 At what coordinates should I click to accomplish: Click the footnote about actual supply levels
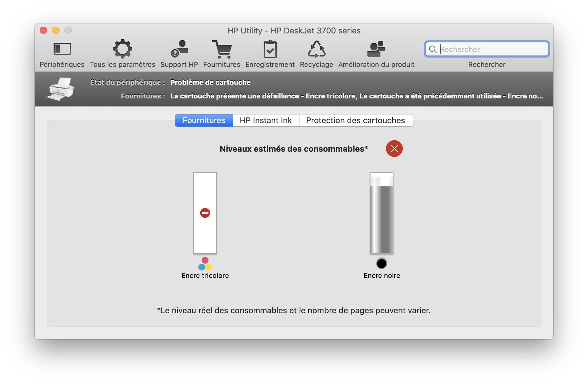[294, 310]
